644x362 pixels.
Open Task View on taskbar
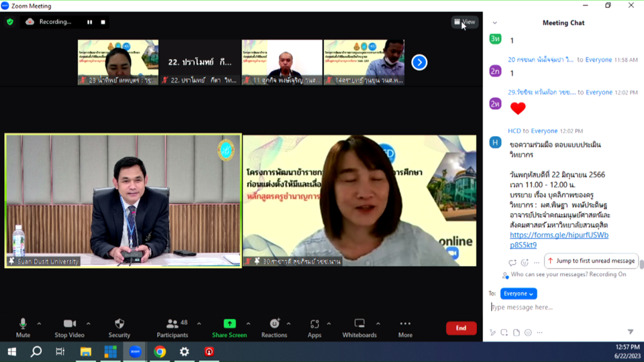tap(60, 352)
